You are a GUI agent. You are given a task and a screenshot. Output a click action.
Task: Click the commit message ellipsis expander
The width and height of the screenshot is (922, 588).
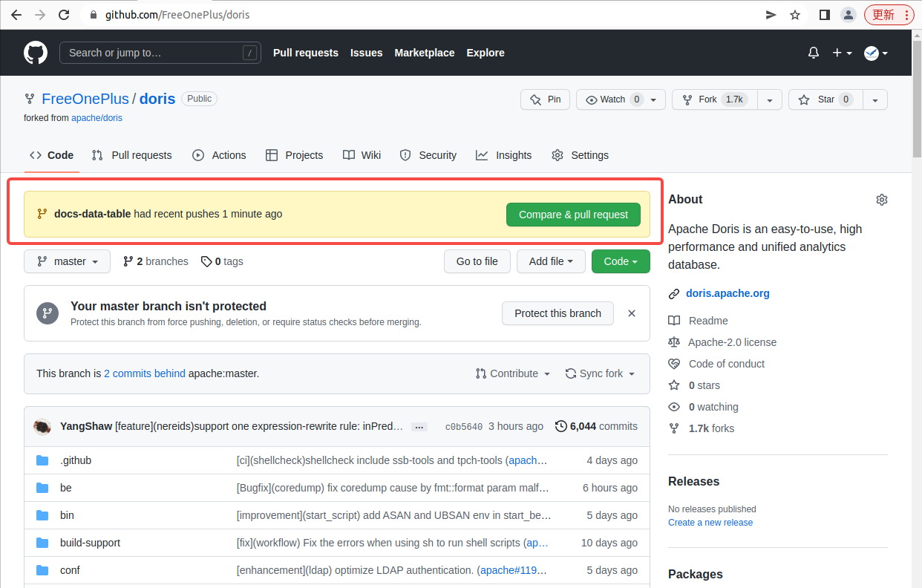(419, 427)
